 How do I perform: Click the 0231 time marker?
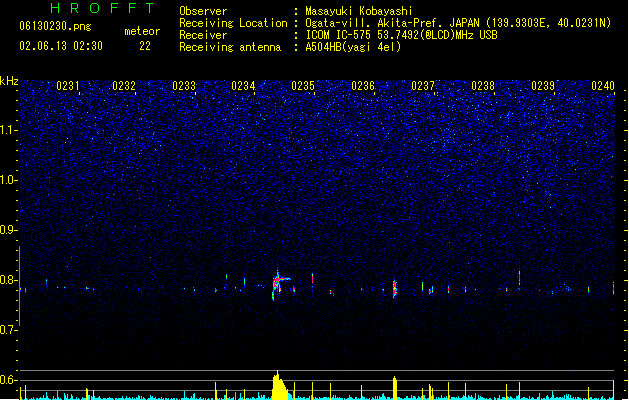pos(68,86)
